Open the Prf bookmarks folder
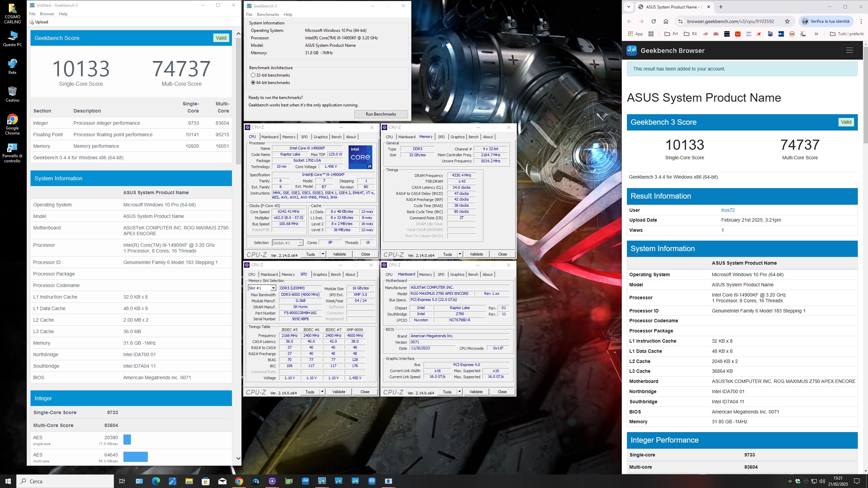 671,34
